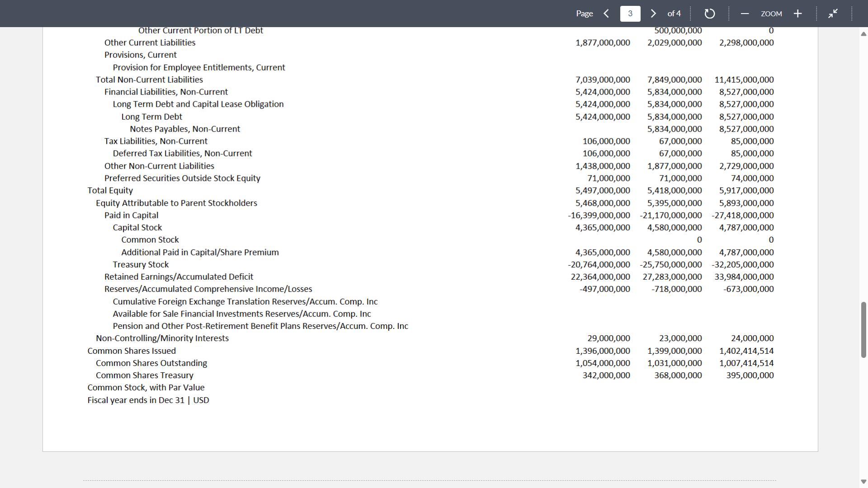Viewport: 868px width, 488px height.
Task: Select 'Fiscal year ends in Dec 31 | USD' text
Action: 148,400
